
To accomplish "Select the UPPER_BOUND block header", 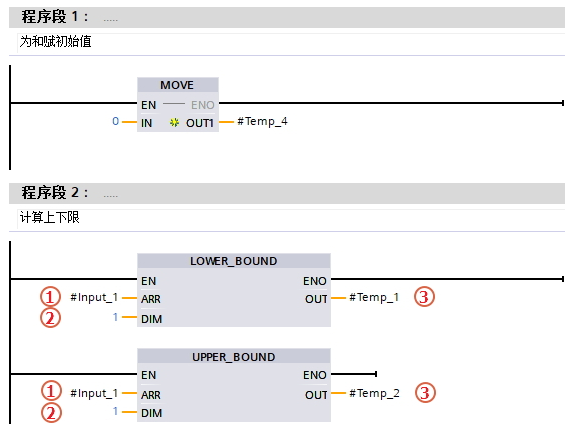I will (x=234, y=357).
